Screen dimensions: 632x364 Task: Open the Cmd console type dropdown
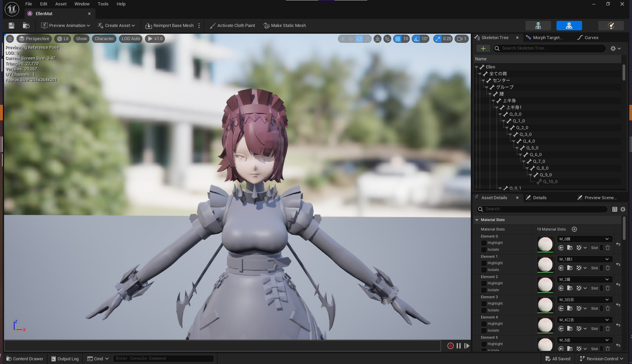pos(98,359)
